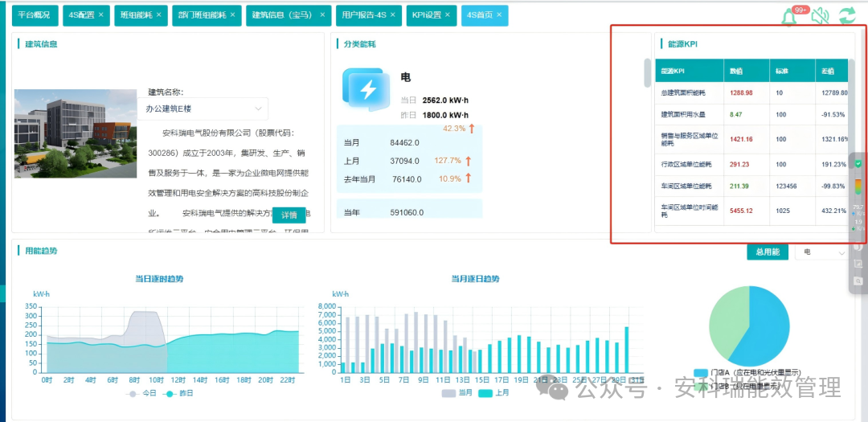This screenshot has width=868, height=422.
Task: Click the 差值 column header
Action: [x=832, y=71]
